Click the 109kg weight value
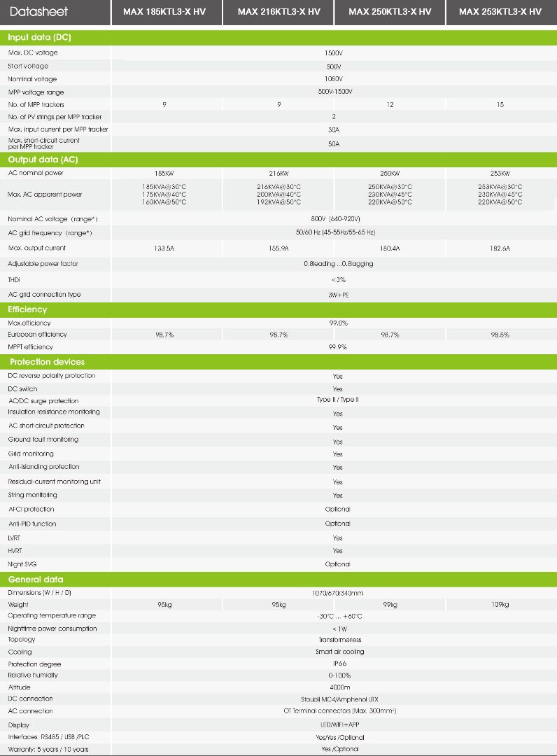The height and width of the screenshot is (756, 557). tap(500, 605)
